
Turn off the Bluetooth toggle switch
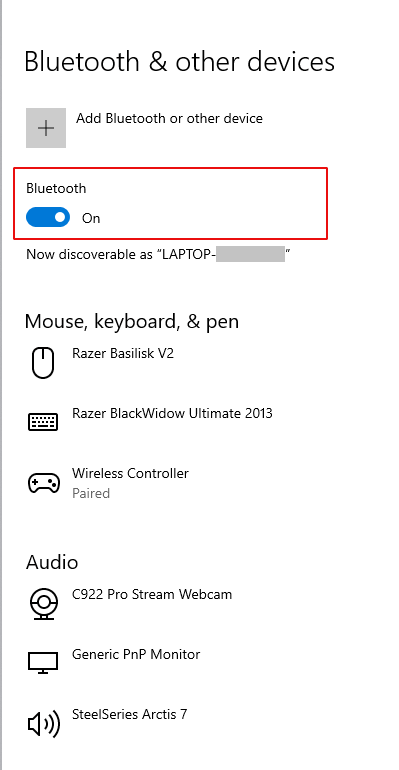click(x=48, y=217)
